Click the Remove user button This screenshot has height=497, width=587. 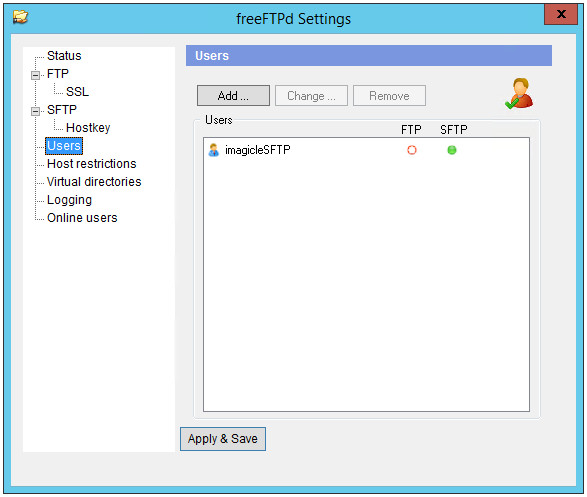[x=389, y=95]
